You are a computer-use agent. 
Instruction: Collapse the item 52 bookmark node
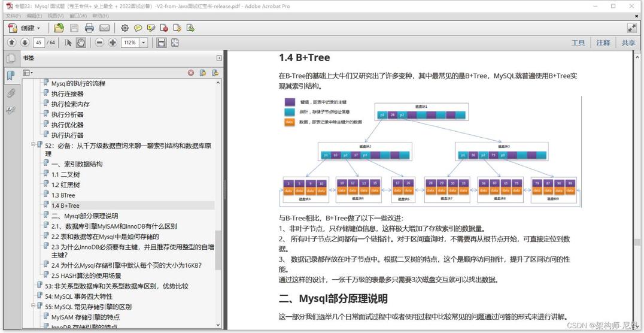tap(34, 145)
